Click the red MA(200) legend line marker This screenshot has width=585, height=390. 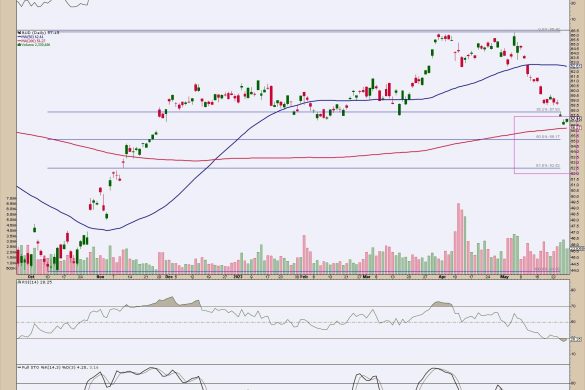click(19, 41)
